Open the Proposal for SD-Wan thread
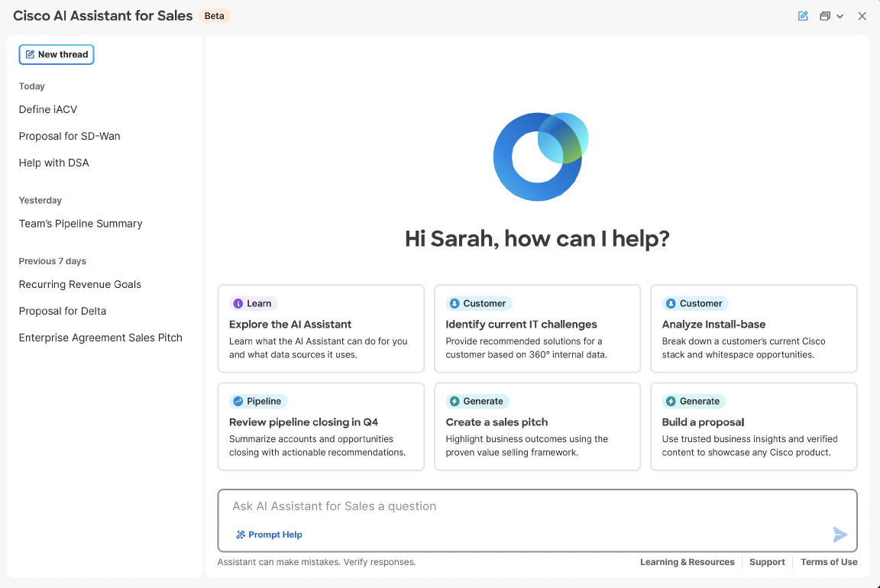 69,137
